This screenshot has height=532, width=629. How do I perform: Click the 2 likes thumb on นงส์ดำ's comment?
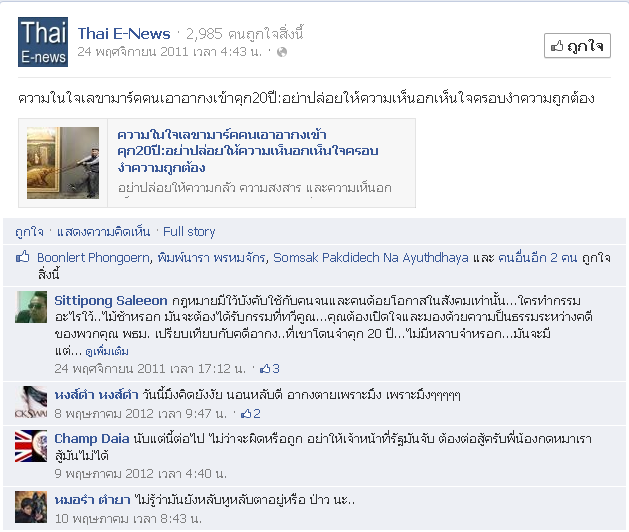[251, 413]
